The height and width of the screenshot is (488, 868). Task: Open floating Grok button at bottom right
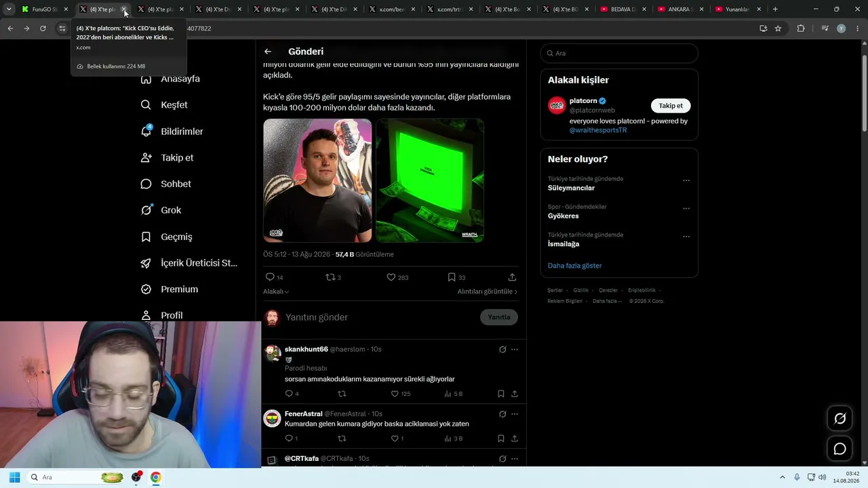[840, 419]
